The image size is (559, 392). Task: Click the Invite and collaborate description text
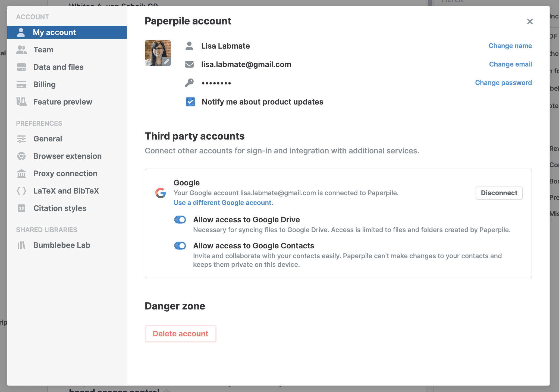(x=347, y=260)
